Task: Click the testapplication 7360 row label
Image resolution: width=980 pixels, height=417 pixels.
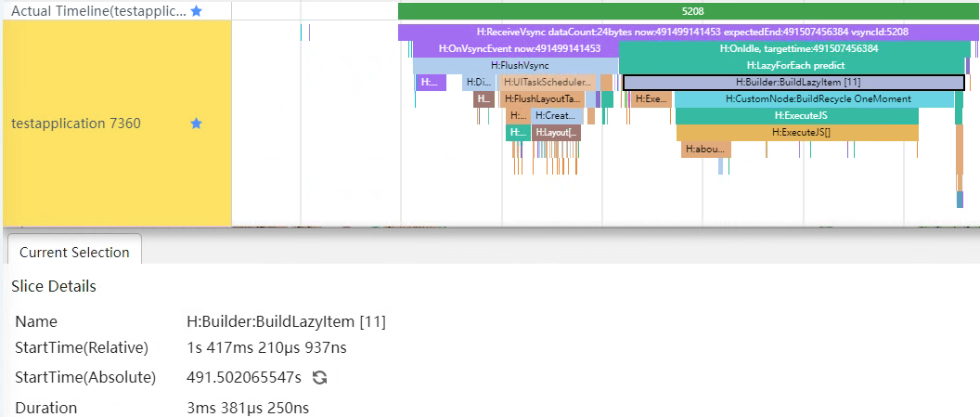Action: tap(76, 123)
